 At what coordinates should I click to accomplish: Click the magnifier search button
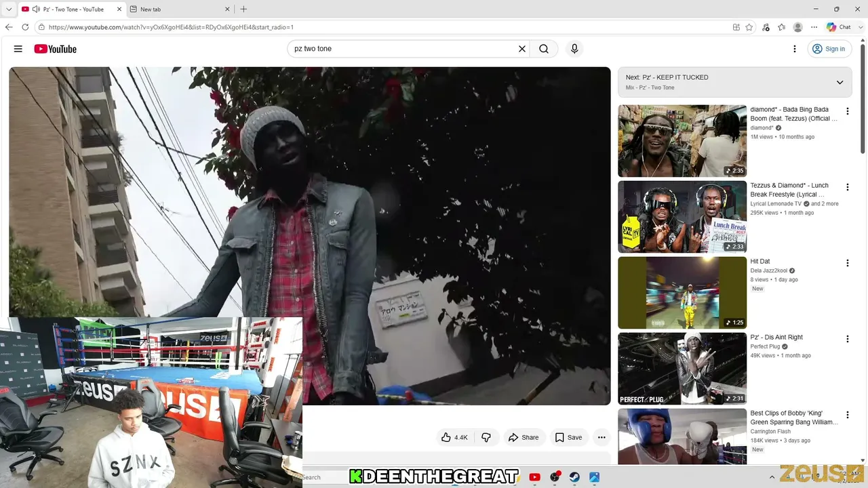coord(544,49)
